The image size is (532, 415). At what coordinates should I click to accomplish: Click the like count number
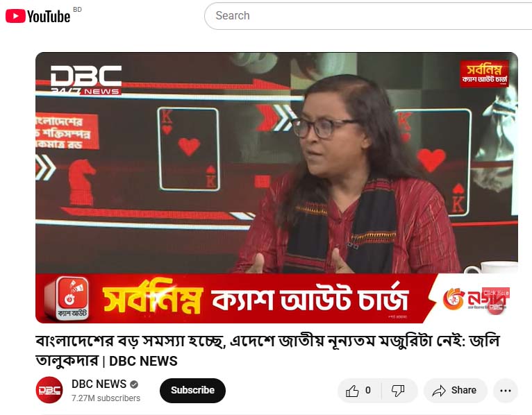(368, 391)
